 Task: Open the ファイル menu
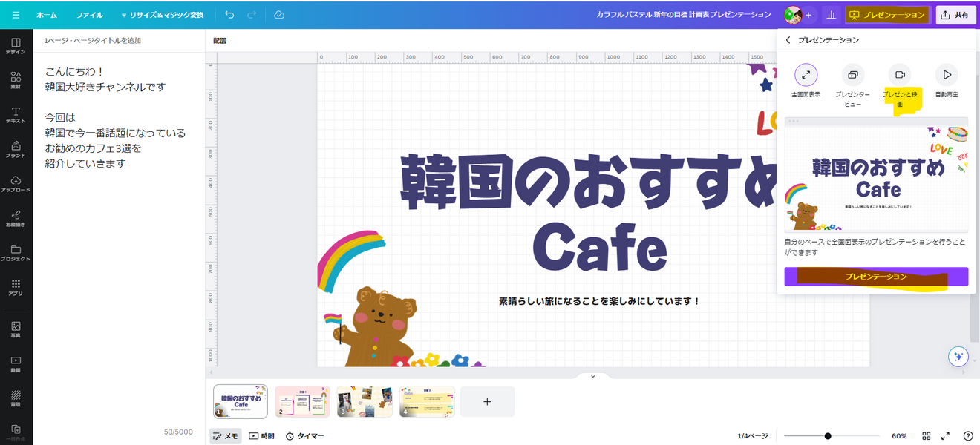pyautogui.click(x=89, y=14)
